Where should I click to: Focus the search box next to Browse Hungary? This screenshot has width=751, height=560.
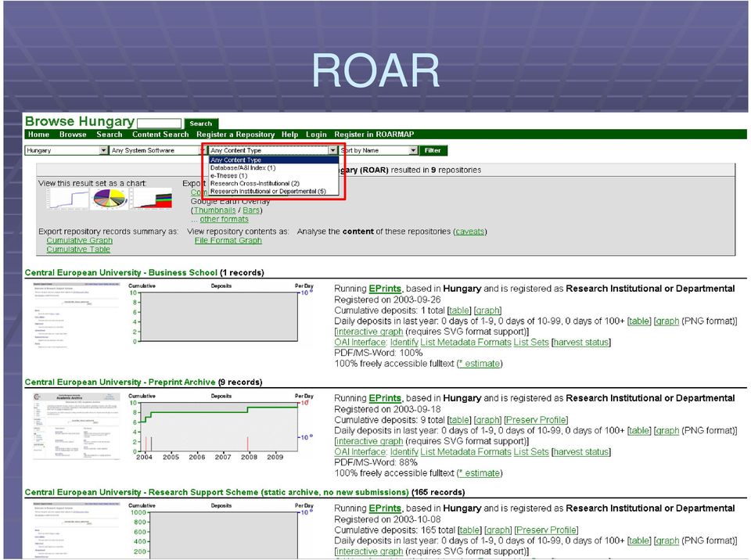tap(159, 124)
